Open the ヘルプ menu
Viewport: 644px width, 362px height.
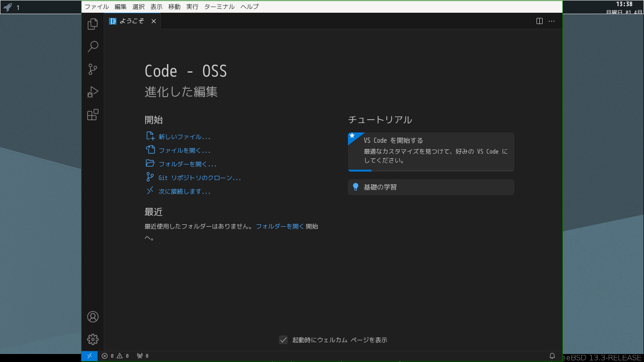pos(249,7)
